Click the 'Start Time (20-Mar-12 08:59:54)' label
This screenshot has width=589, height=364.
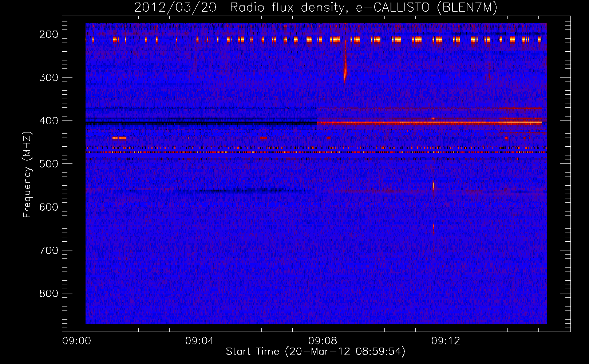(x=316, y=352)
